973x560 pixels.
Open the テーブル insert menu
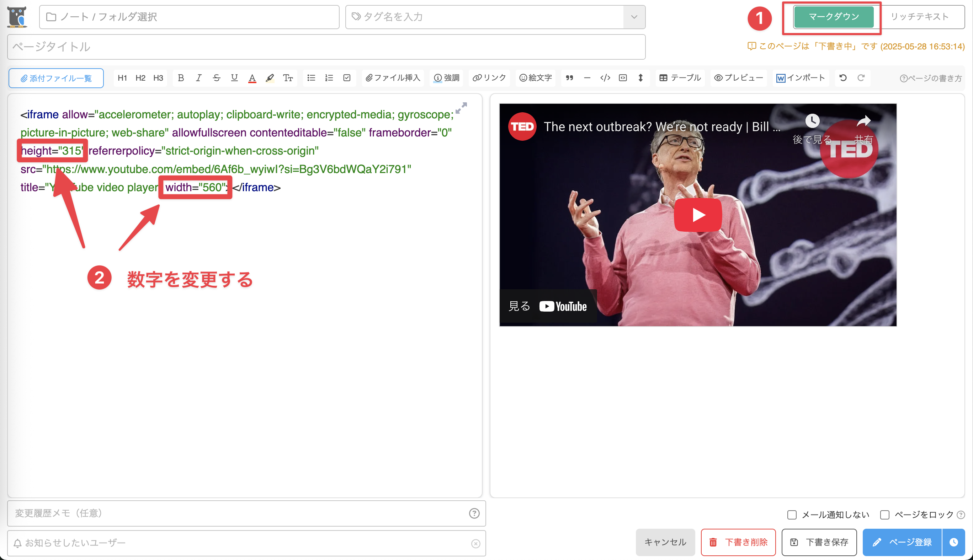click(x=680, y=78)
